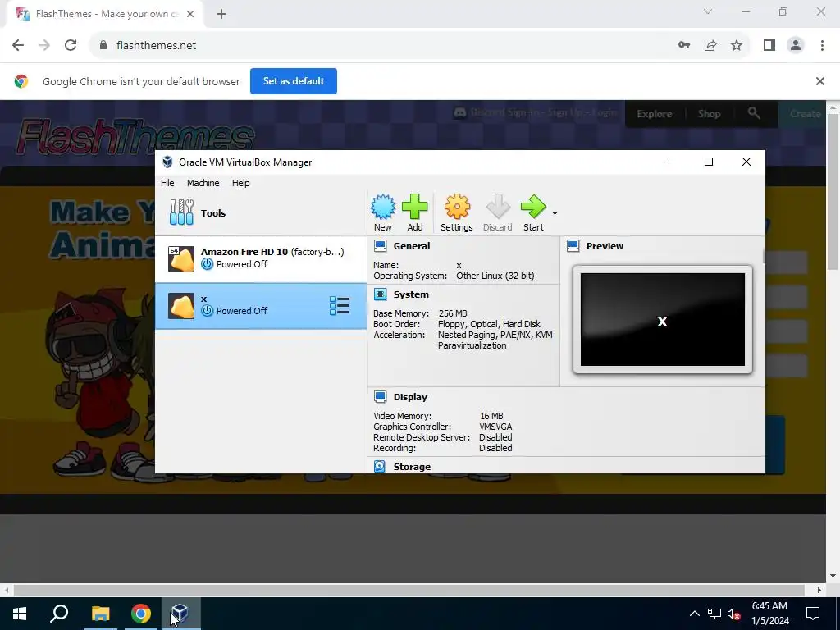This screenshot has height=630, width=840.
Task: Click the General section header
Action: 412,246
